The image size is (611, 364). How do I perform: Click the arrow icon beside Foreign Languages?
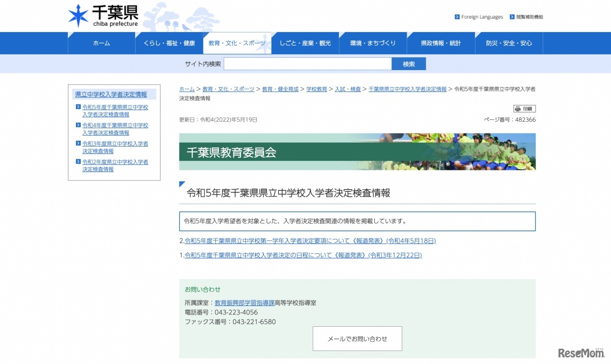pos(456,17)
